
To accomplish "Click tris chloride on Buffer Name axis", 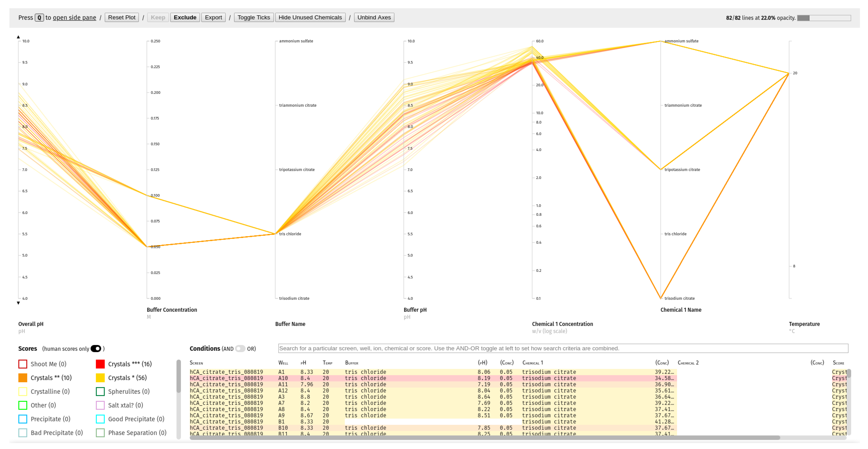I will (290, 234).
